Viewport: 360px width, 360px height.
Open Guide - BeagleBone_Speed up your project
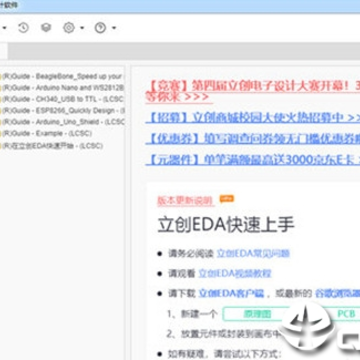click(x=62, y=76)
